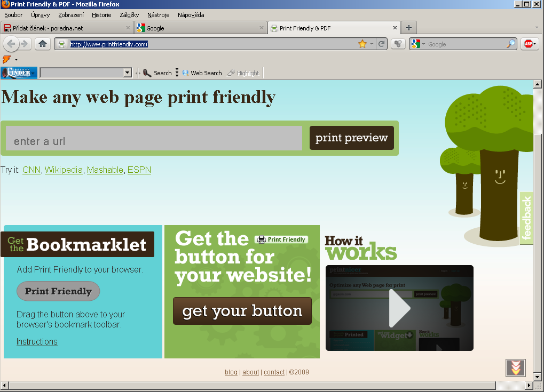This screenshot has height=392, width=544.
Task: Open the Záložky menu
Action: (129, 15)
